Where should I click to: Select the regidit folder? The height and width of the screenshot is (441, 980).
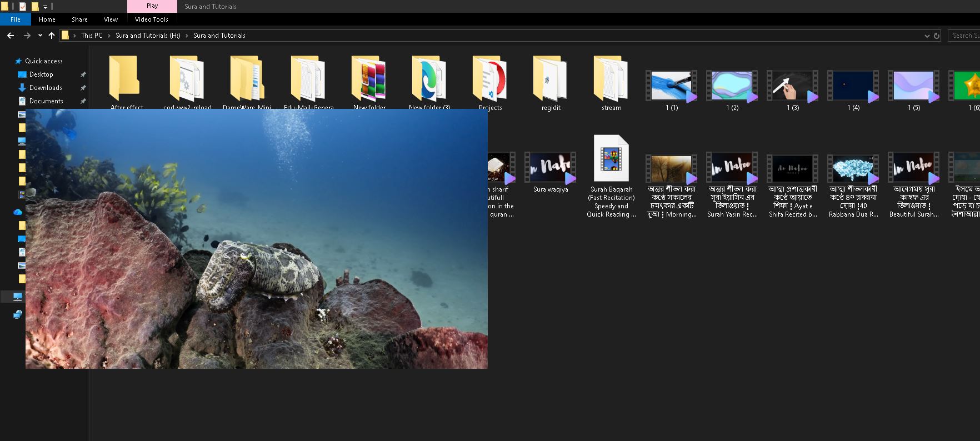[551, 82]
